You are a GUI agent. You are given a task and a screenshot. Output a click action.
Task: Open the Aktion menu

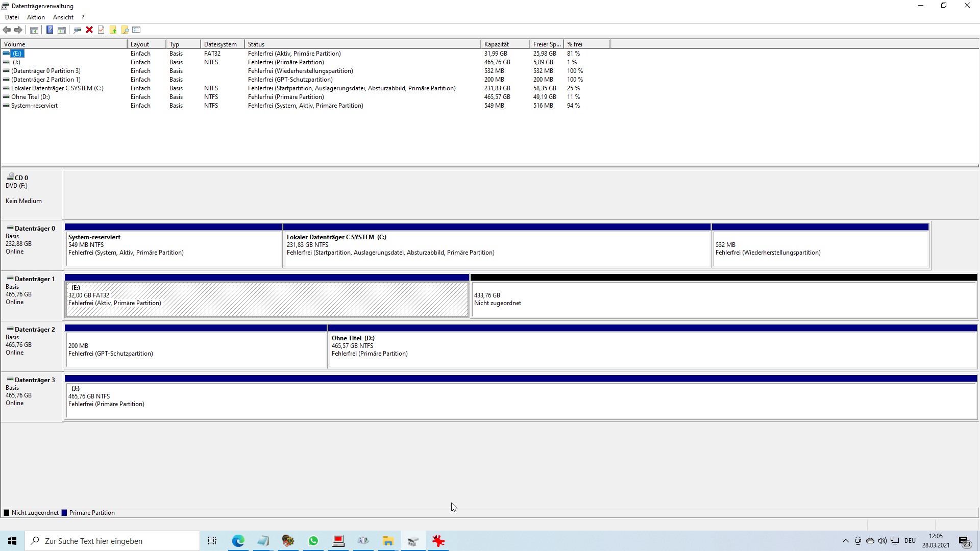pyautogui.click(x=36, y=17)
